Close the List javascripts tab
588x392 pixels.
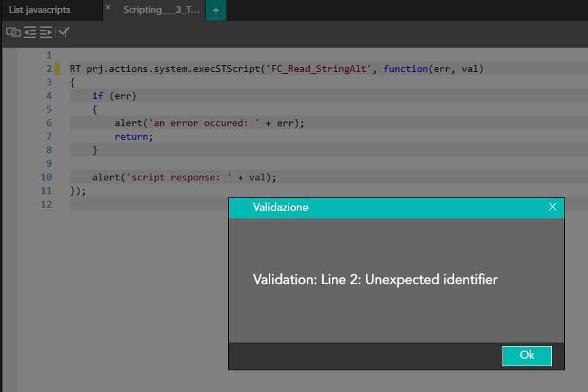click(108, 7)
